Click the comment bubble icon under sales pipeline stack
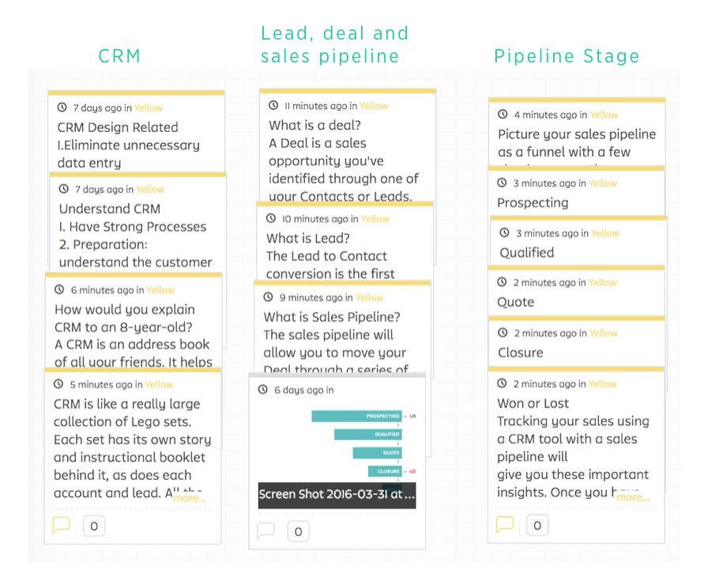708x588 pixels. point(266,530)
